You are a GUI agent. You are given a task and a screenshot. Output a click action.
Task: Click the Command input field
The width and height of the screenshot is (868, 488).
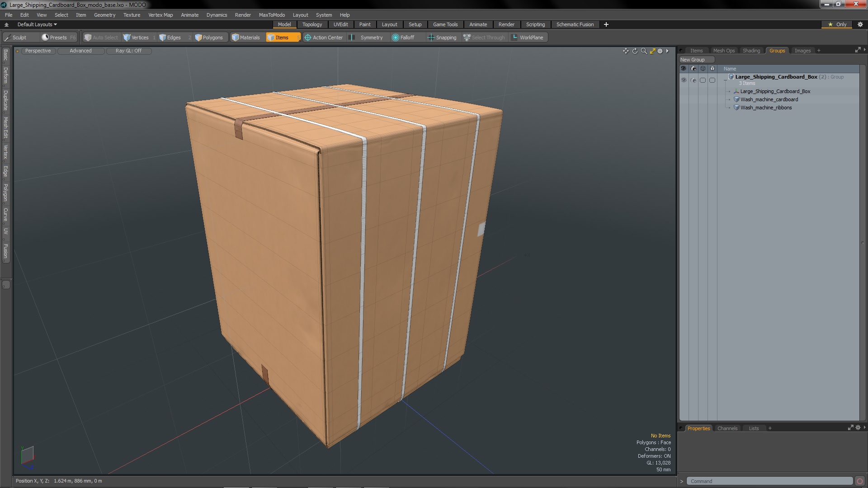click(769, 481)
